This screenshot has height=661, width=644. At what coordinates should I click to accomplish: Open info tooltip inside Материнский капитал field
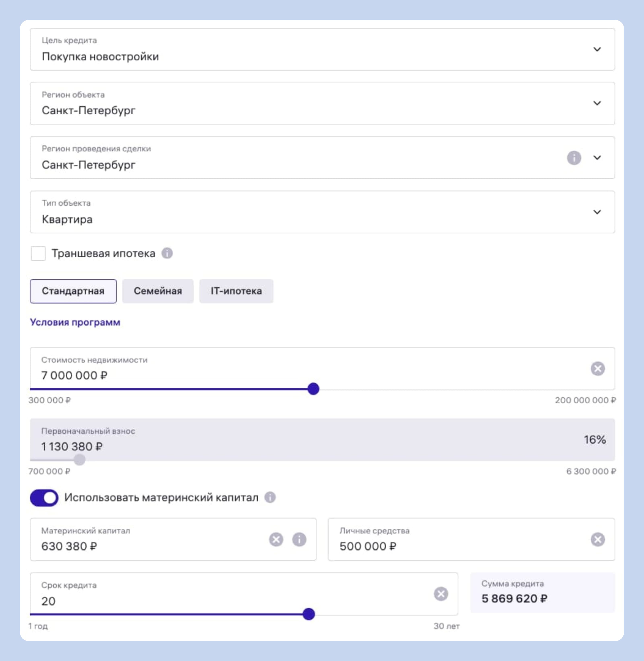point(299,539)
